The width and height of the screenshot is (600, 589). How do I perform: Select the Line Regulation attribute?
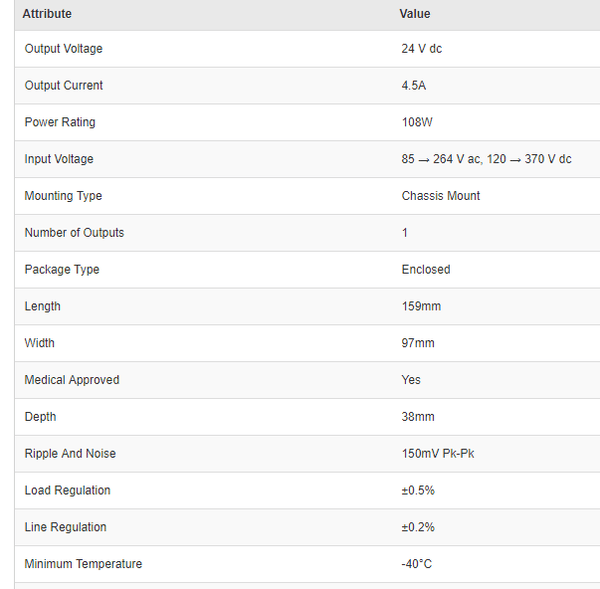(x=65, y=527)
